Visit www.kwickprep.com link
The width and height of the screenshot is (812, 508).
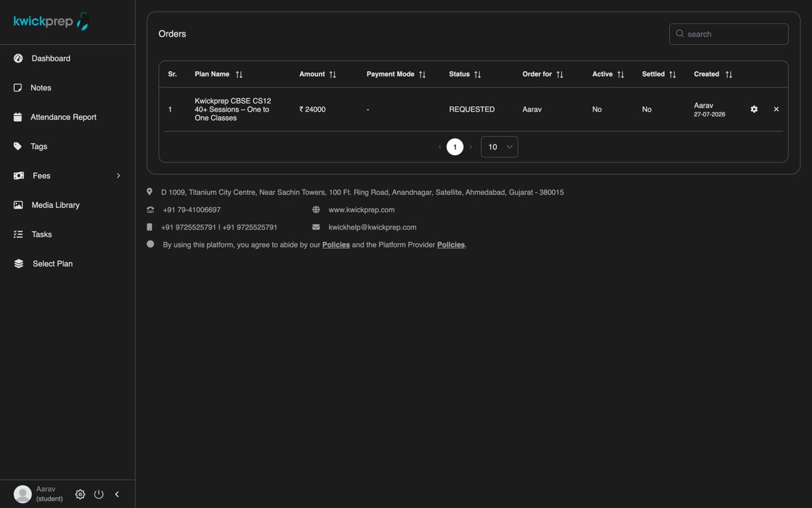(x=361, y=210)
